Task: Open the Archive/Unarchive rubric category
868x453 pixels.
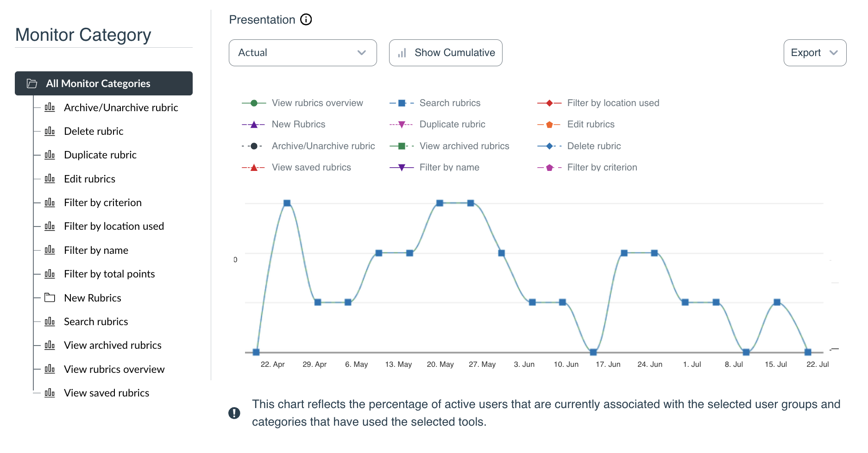Action: point(121,107)
